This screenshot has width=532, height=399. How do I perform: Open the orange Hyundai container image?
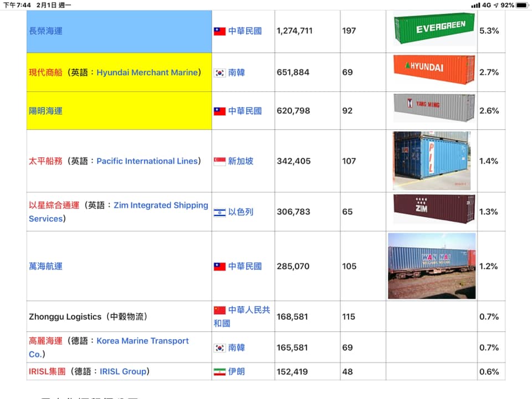tap(434, 70)
